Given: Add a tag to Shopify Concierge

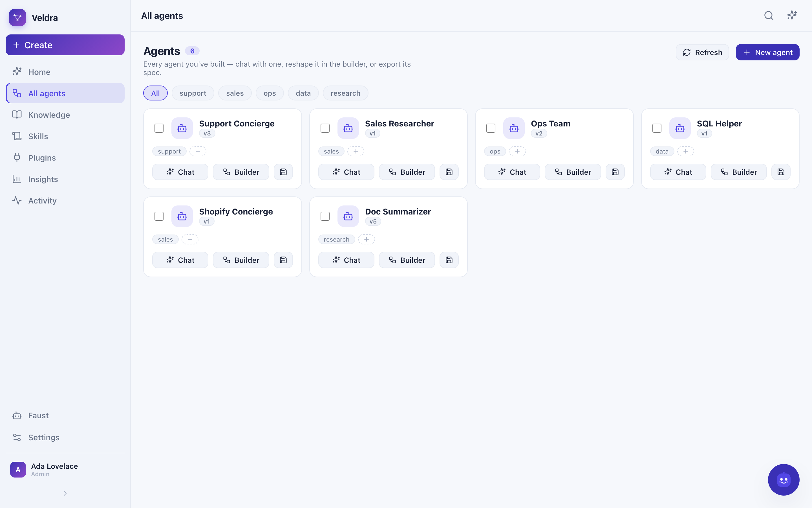Looking at the screenshot, I should [190, 239].
